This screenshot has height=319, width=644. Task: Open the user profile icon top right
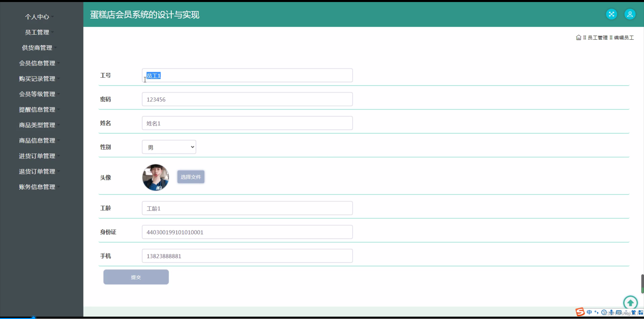pyautogui.click(x=630, y=14)
